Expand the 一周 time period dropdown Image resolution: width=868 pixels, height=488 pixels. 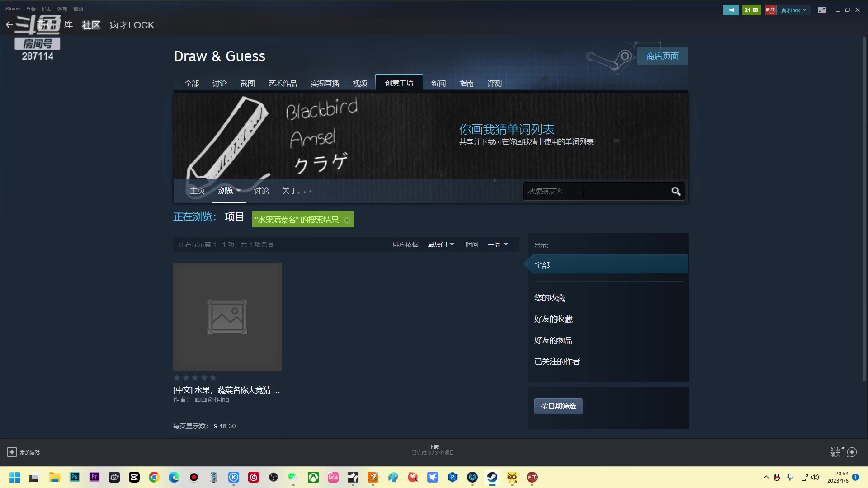tap(498, 244)
